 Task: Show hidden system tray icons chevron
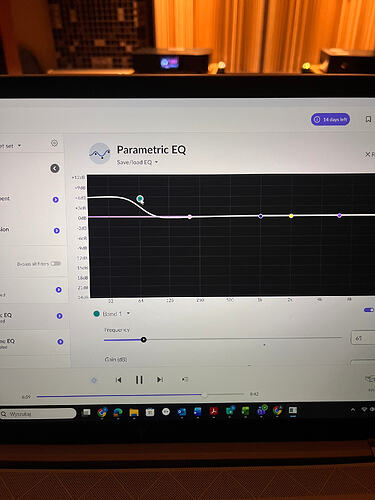[x=353, y=410]
